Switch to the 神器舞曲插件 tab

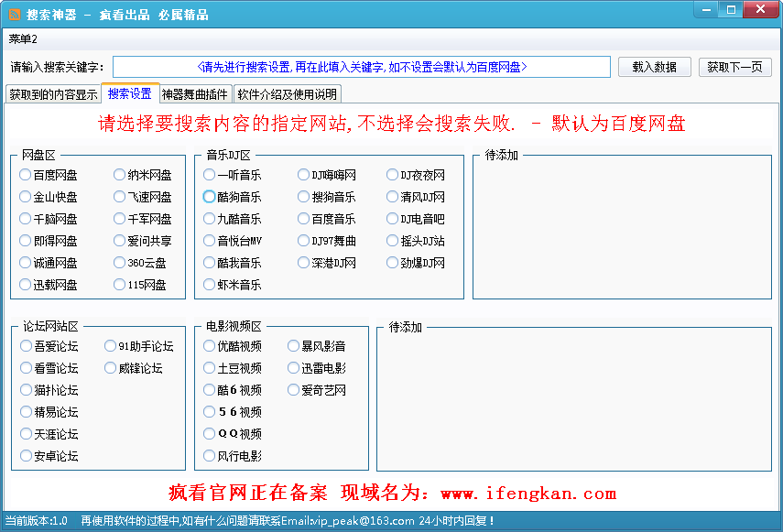(x=195, y=94)
